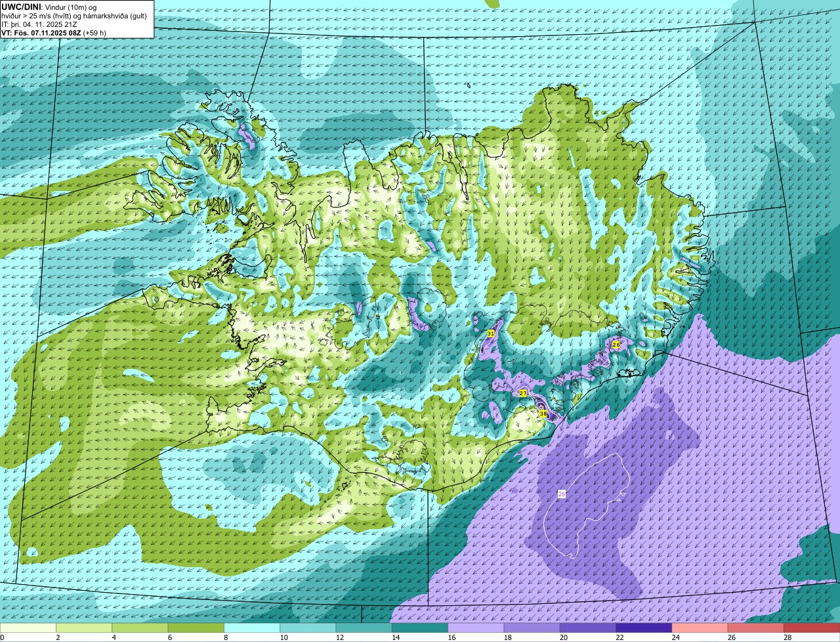Click the 18–20 m/s lavender legend swatch
The width and height of the screenshot is (840, 642).
tap(532, 628)
